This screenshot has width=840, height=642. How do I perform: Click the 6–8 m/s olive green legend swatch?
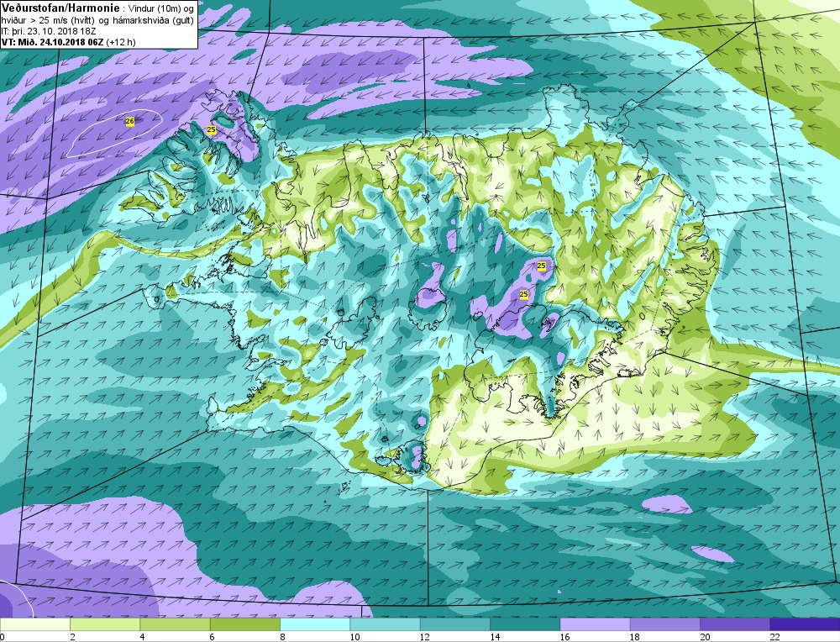(x=245, y=624)
